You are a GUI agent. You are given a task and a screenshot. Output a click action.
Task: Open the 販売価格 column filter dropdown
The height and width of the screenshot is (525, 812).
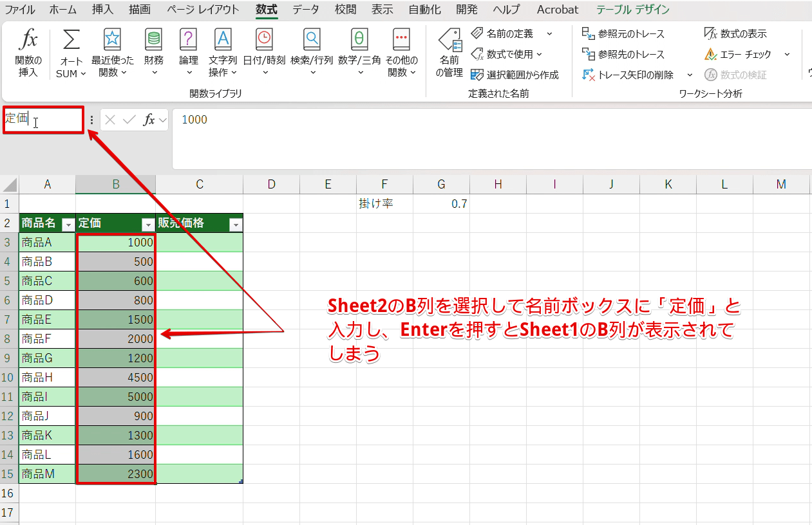click(x=235, y=225)
